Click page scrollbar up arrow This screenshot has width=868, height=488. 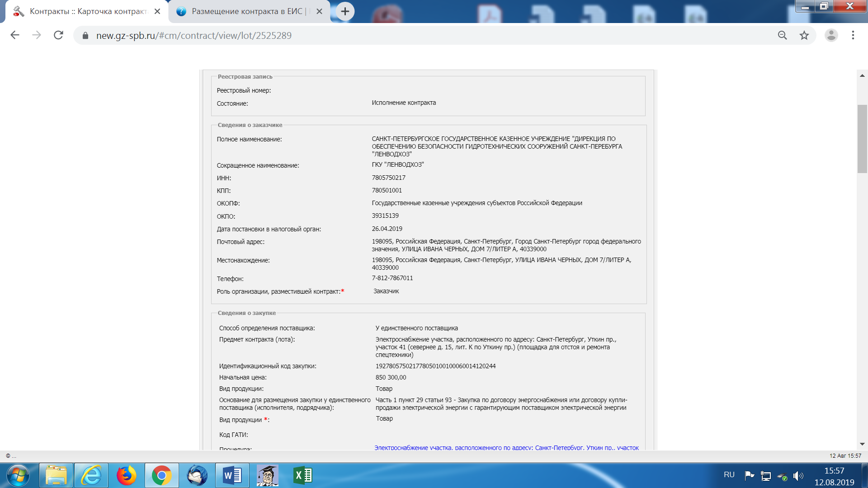[862, 75]
